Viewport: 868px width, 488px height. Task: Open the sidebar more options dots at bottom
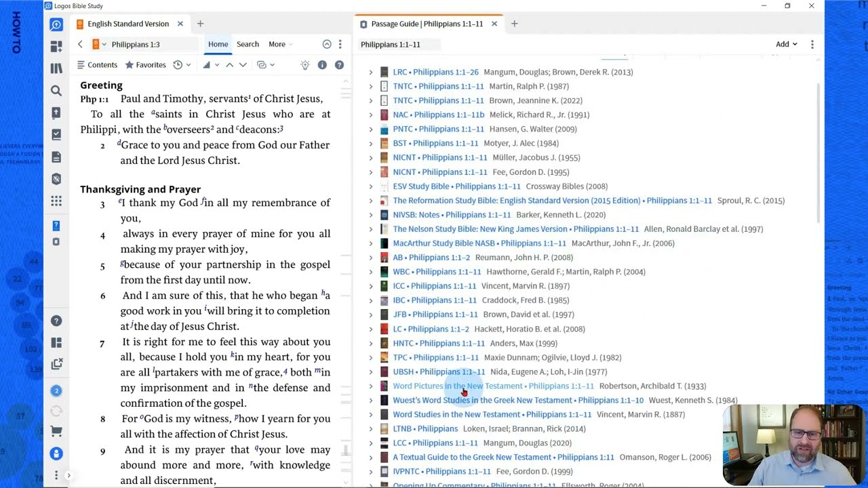click(x=56, y=475)
